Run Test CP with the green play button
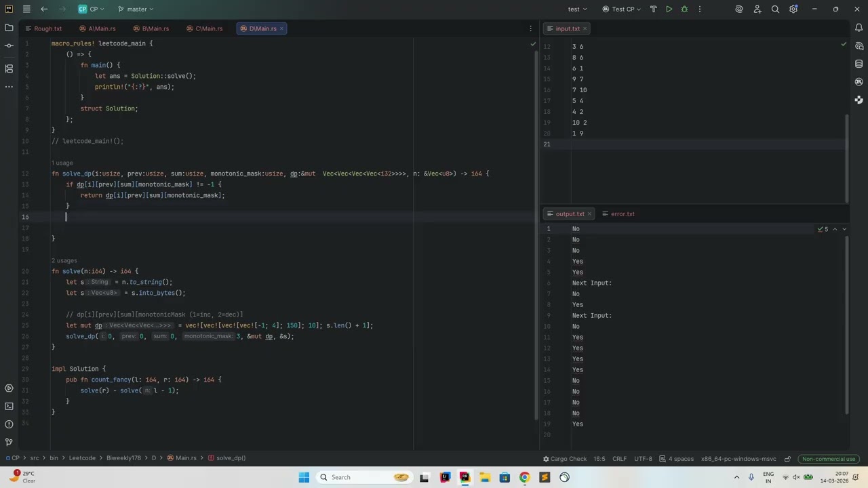The height and width of the screenshot is (488, 868). tap(669, 9)
